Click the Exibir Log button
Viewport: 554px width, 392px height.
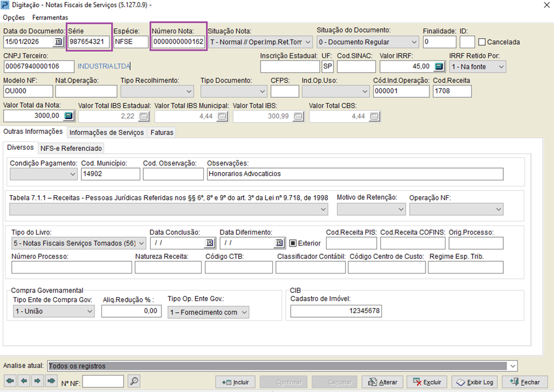click(474, 382)
